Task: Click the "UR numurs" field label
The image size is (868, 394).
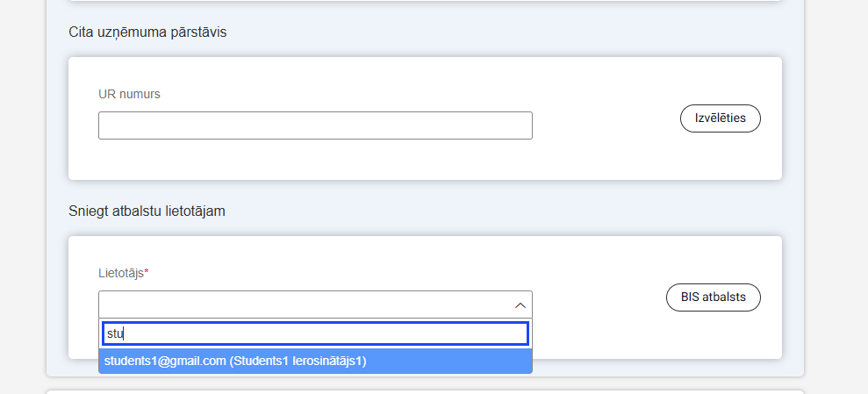Action: click(x=129, y=94)
